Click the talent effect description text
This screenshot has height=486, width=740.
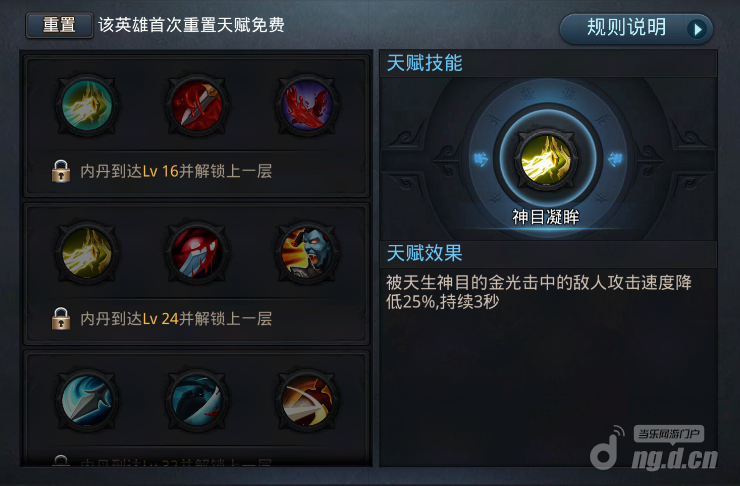(538, 292)
